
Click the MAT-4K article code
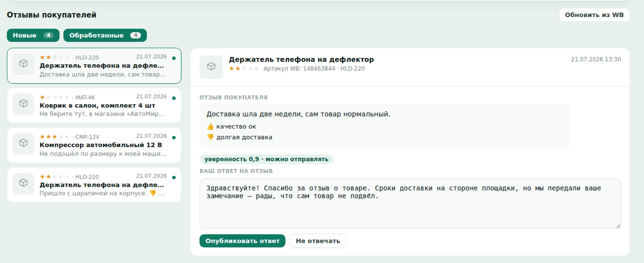86,98
